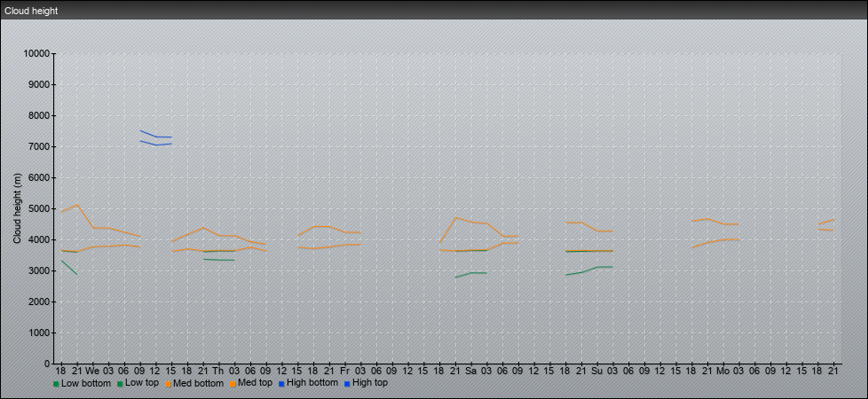Screen dimensions: 868x399
Task: Click the 10000 y-axis value
Action: [36, 54]
